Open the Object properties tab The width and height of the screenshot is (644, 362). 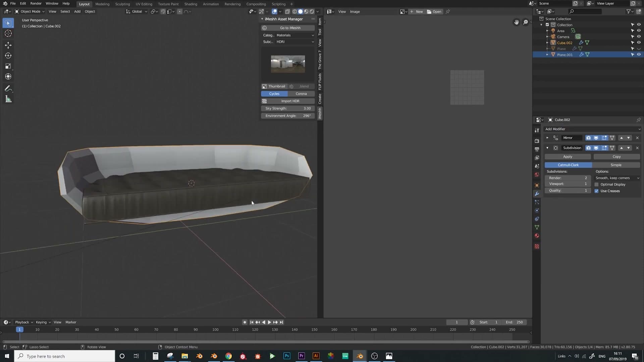pyautogui.click(x=537, y=185)
